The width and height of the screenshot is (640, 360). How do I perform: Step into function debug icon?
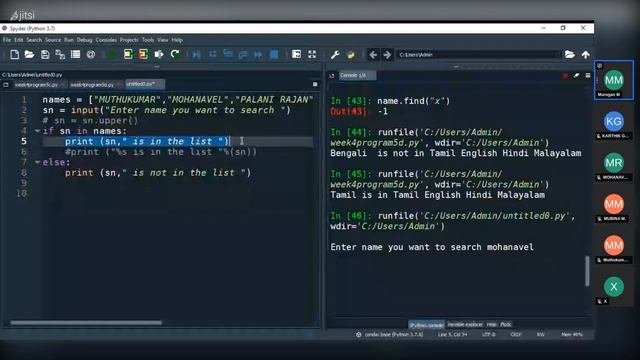228,54
